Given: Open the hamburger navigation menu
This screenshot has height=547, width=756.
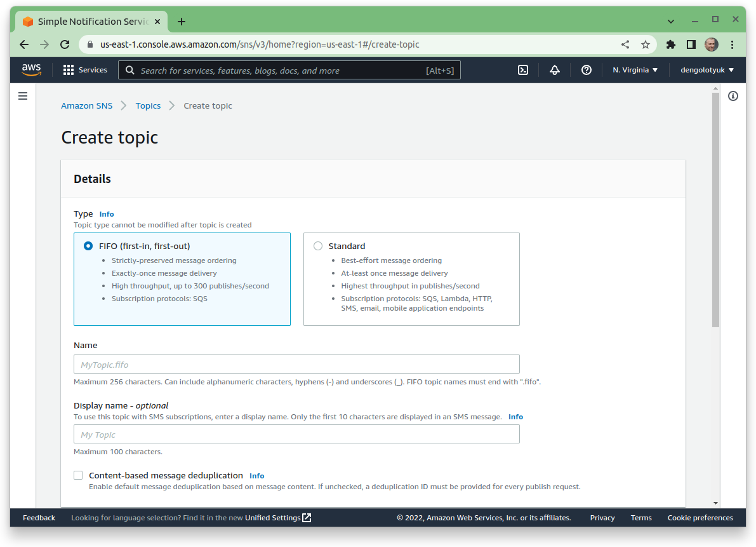Looking at the screenshot, I should tap(23, 96).
